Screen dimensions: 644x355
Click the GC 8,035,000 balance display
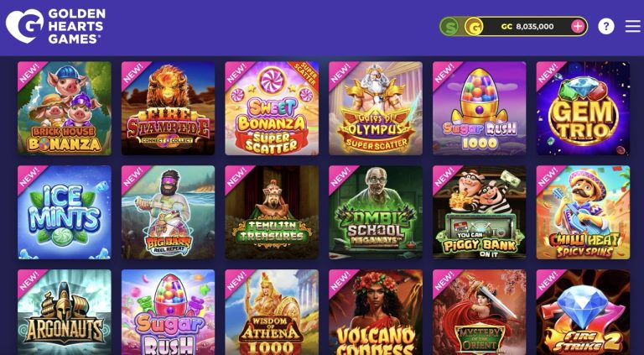tap(527, 26)
